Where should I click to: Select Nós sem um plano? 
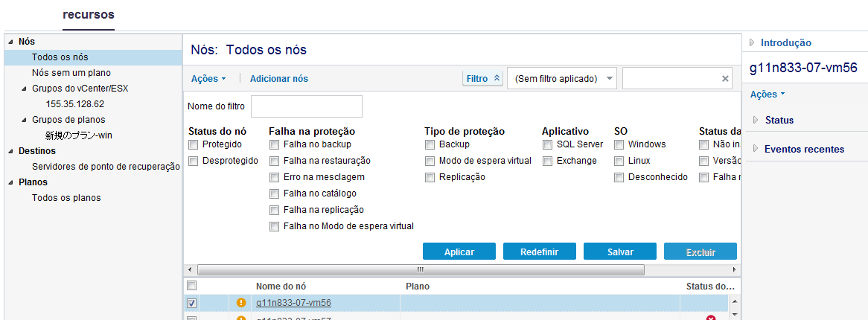71,72
